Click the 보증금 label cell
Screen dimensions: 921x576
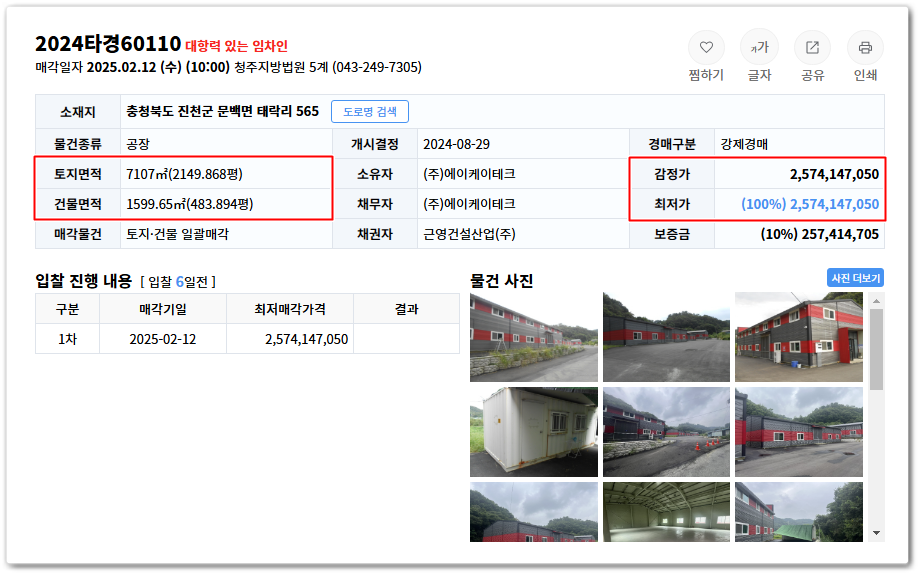[x=672, y=234]
